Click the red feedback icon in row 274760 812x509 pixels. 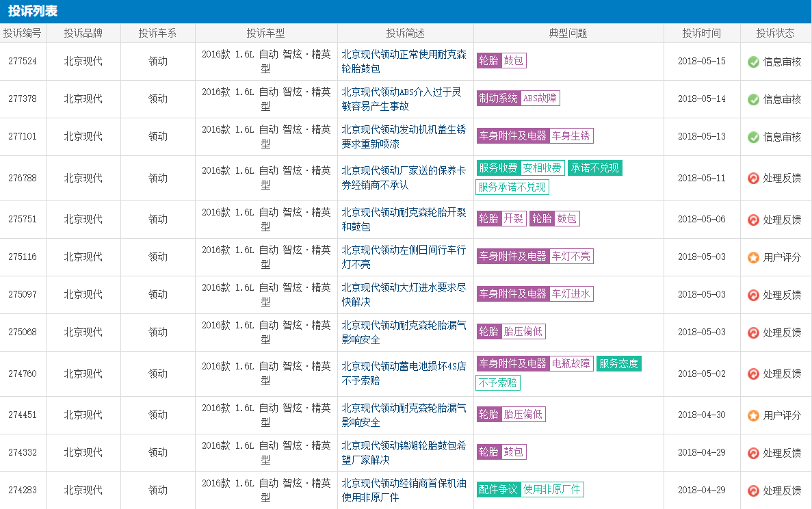(x=753, y=374)
